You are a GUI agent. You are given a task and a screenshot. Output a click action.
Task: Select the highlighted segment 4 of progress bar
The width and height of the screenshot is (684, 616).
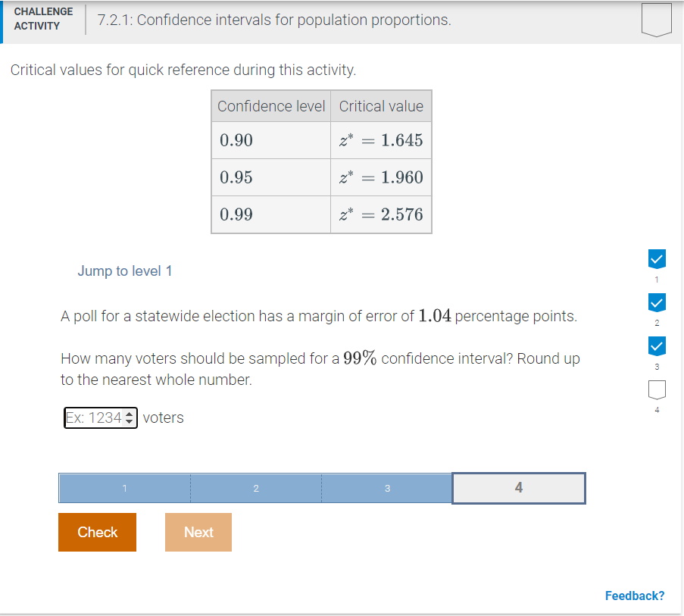click(x=518, y=488)
